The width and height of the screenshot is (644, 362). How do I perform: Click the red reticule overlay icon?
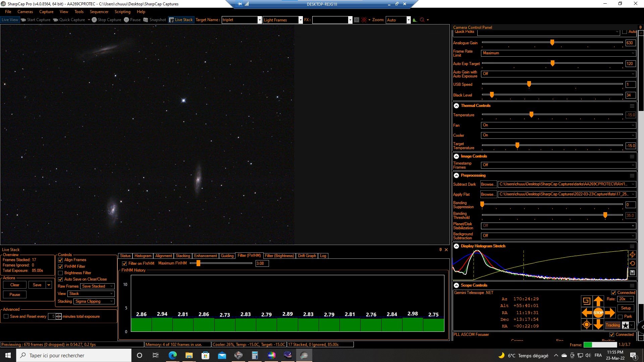pyautogui.click(x=364, y=20)
